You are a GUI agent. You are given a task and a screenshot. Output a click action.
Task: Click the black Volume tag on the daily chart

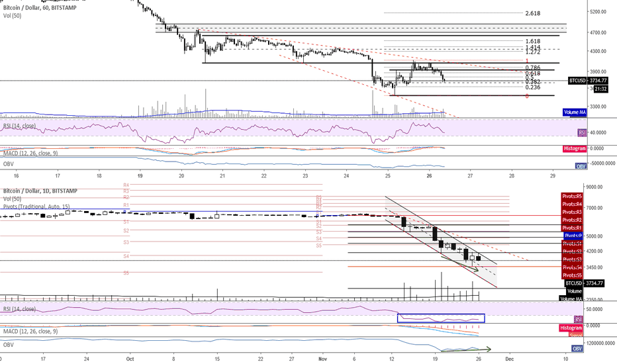point(574,291)
